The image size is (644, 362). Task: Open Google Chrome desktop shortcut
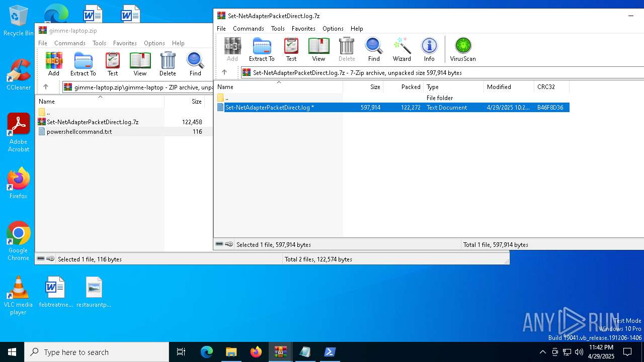(x=19, y=241)
